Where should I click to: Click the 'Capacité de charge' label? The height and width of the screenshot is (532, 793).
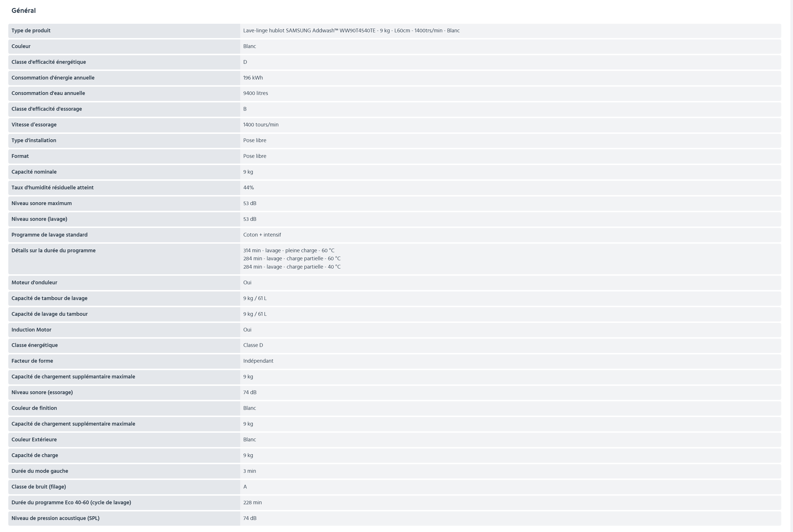click(x=35, y=455)
